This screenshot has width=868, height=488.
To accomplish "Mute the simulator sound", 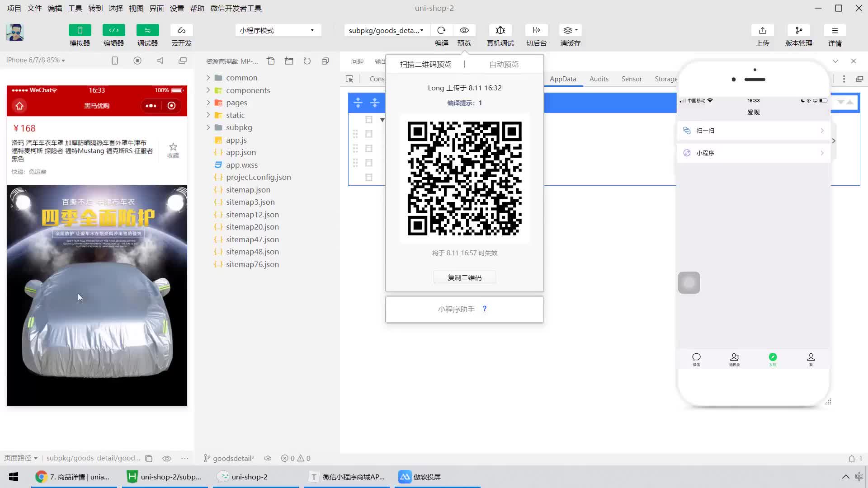I will tap(160, 61).
